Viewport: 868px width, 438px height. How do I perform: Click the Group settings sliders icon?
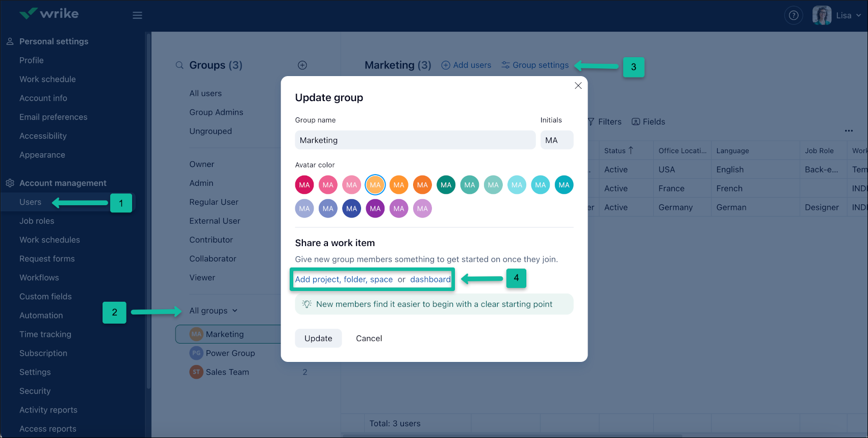[x=506, y=65]
